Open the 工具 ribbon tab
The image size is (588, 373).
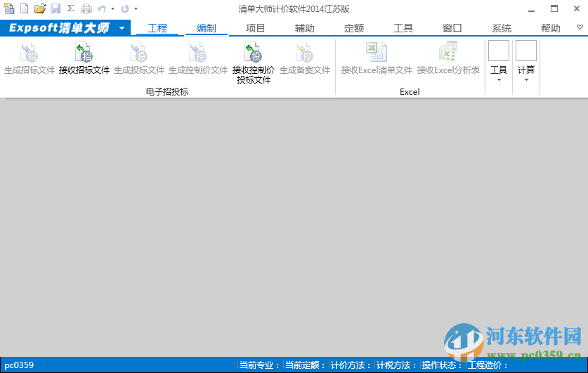click(403, 28)
